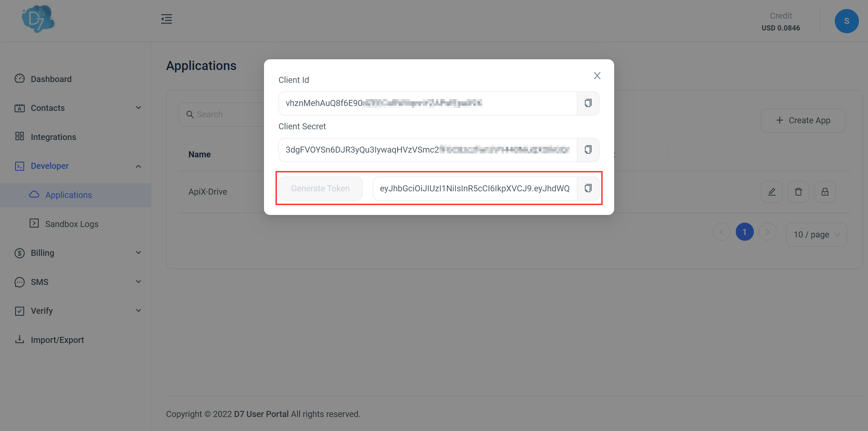The image size is (868, 431).
Task: Click the Sandbox Logs tree item
Action: coord(72,224)
